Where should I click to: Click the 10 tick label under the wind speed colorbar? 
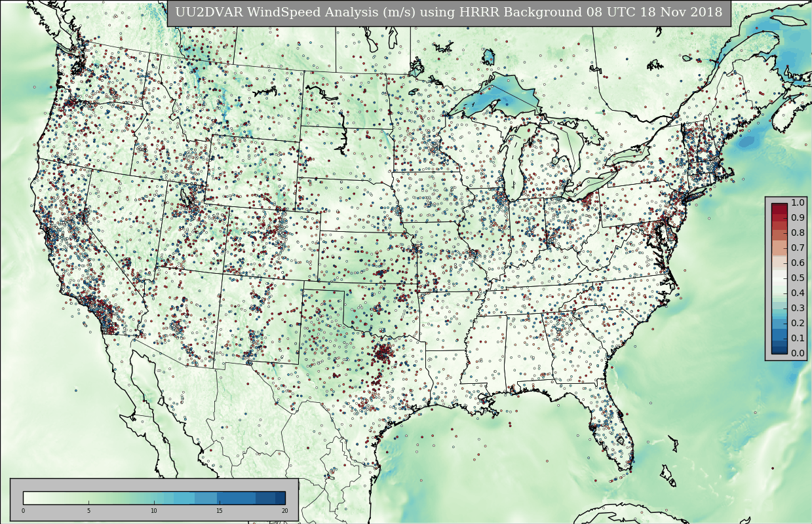[x=154, y=511]
